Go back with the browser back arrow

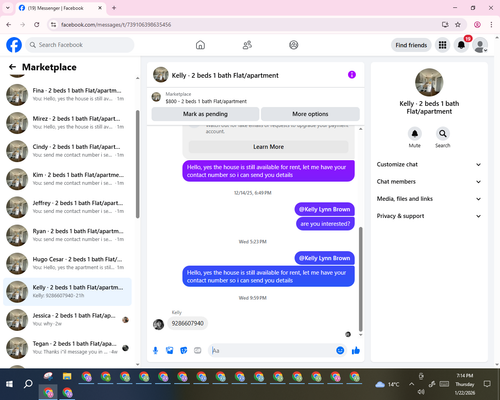pos(9,24)
